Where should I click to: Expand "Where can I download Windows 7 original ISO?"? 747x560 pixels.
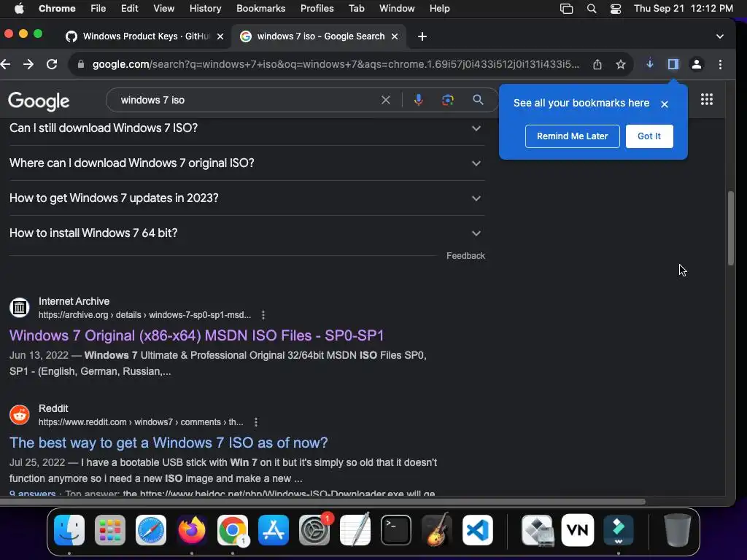(247, 163)
